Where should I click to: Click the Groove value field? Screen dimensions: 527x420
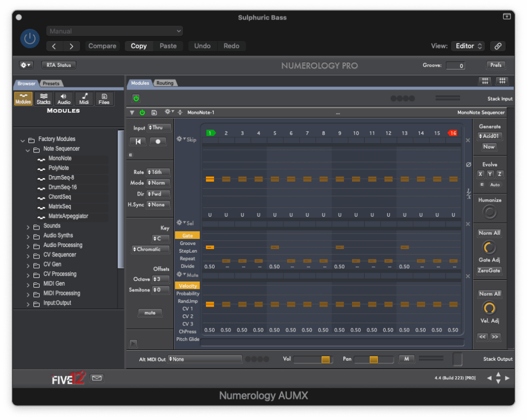coord(455,65)
